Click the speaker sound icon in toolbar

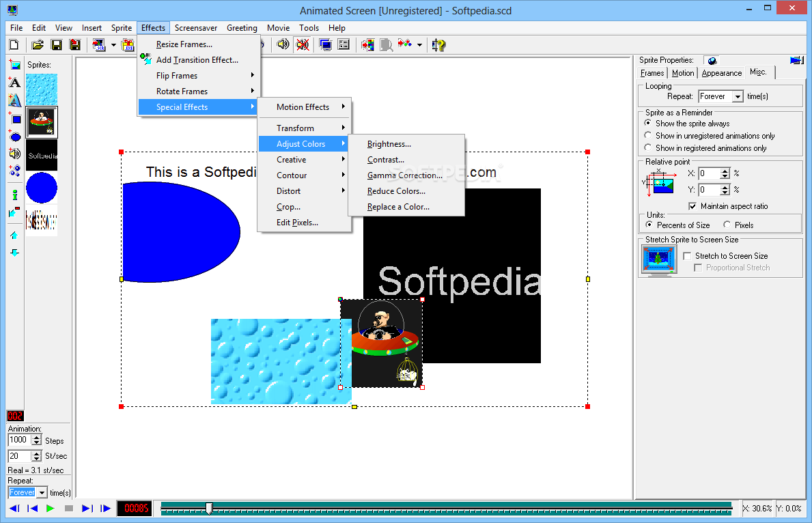tap(283, 45)
